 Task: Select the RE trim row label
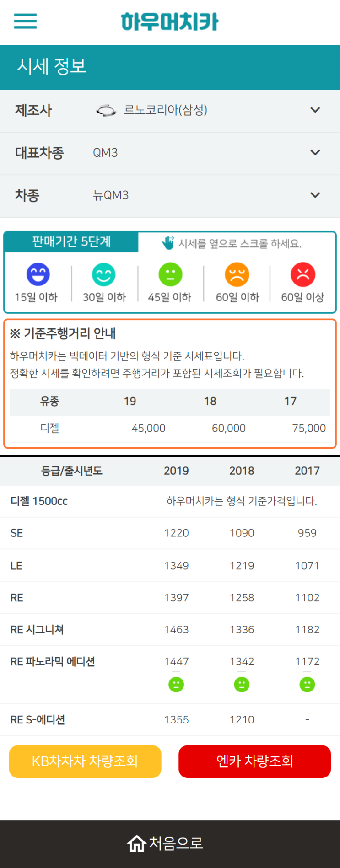pos(17,598)
